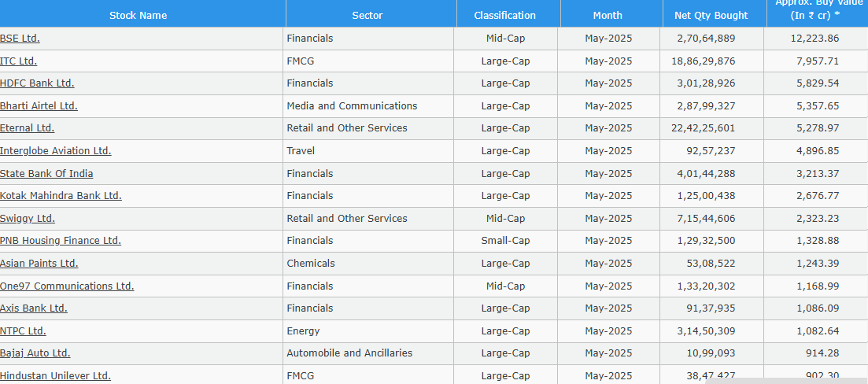Image resolution: width=868 pixels, height=384 pixels.
Task: Click the State Bank Of India link
Action: [x=46, y=174]
